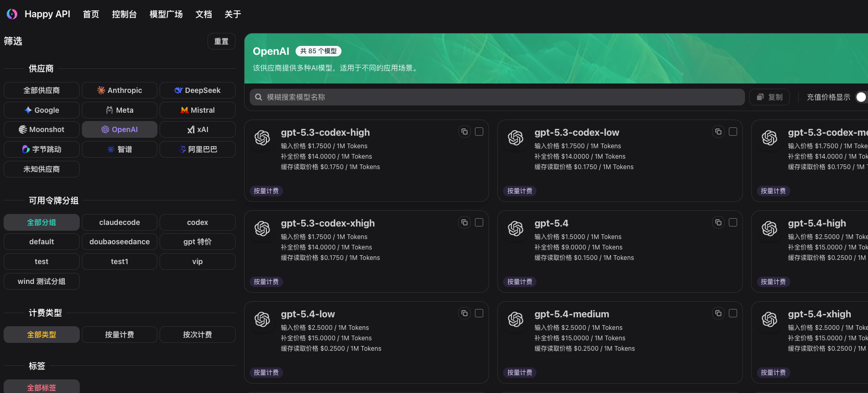
Task: Select 按次计费 billing type filter
Action: (x=198, y=335)
